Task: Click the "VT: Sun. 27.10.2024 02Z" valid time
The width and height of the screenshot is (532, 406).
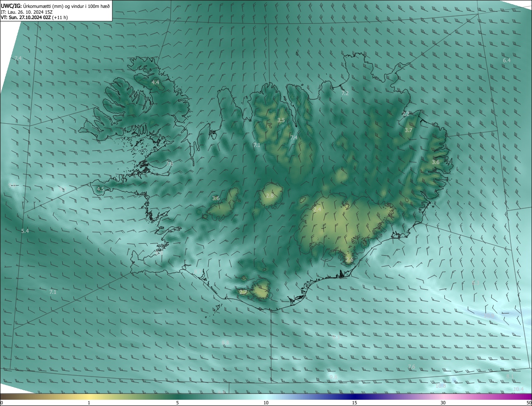Action: tap(26, 17)
